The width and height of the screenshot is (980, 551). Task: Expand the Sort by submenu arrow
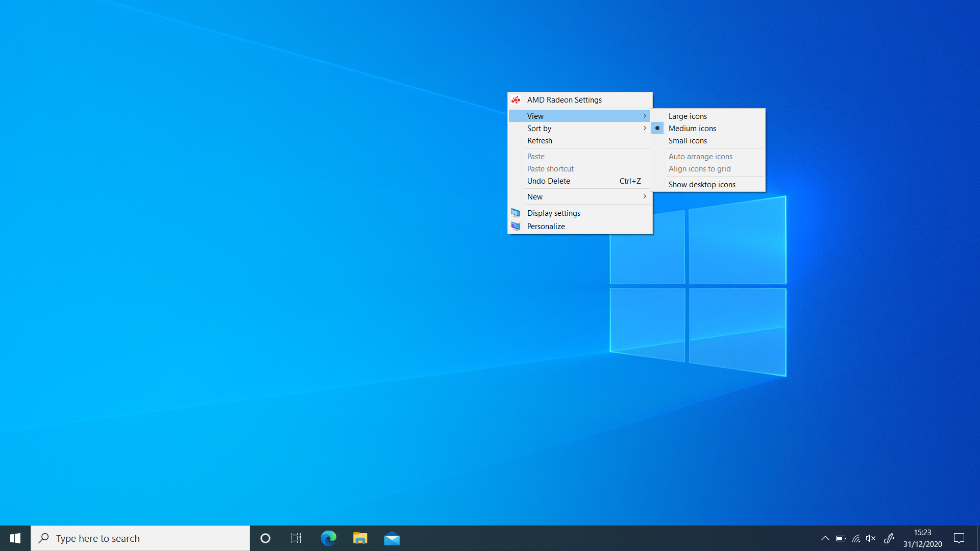click(x=645, y=128)
